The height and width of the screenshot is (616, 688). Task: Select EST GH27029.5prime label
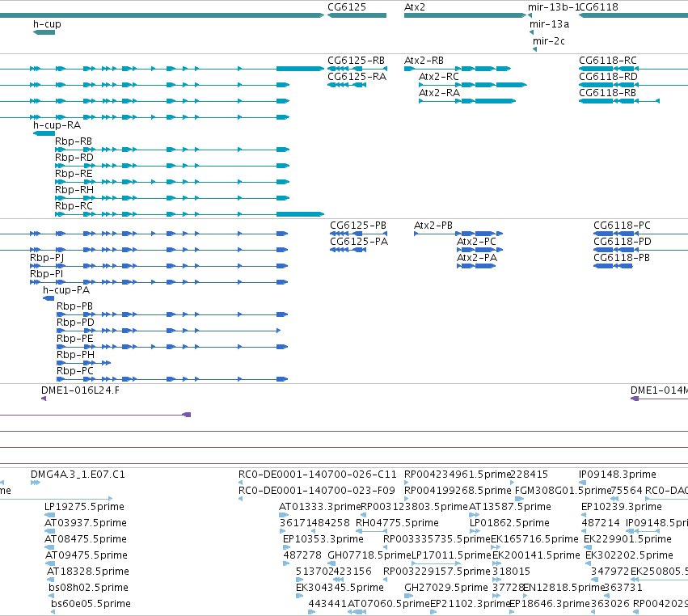coord(446,588)
